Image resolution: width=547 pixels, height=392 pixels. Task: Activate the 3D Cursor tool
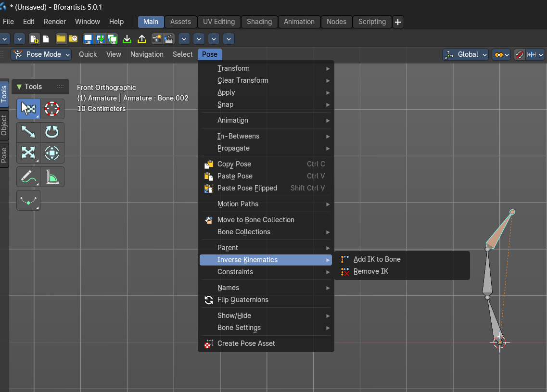coord(52,109)
